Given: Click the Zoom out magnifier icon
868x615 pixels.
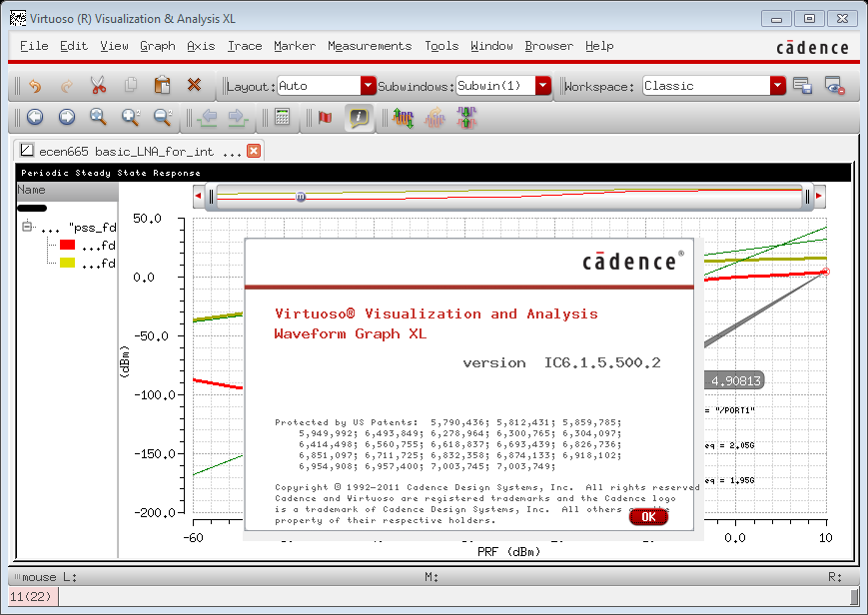Looking at the screenshot, I should click(162, 117).
